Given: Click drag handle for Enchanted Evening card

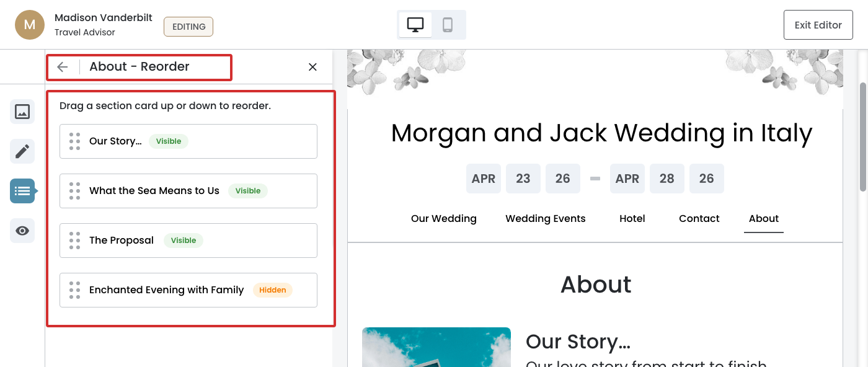Looking at the screenshot, I should pos(75,290).
